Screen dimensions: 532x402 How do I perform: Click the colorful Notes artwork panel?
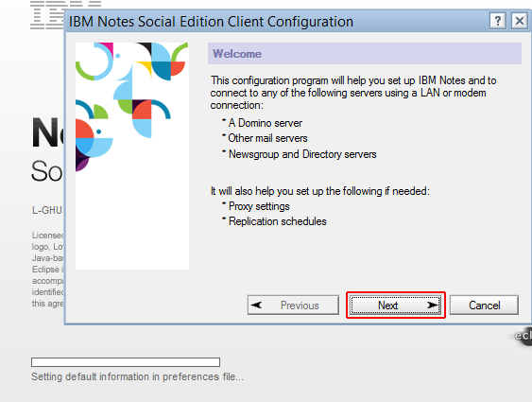[x=132, y=156]
